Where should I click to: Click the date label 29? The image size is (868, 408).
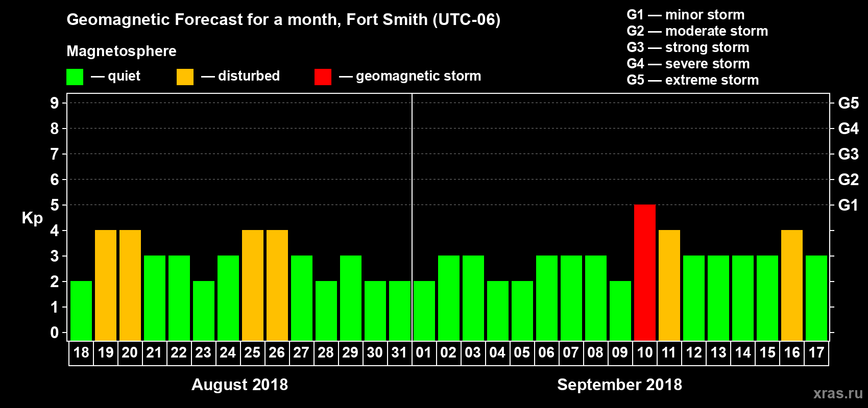pyautogui.click(x=350, y=353)
